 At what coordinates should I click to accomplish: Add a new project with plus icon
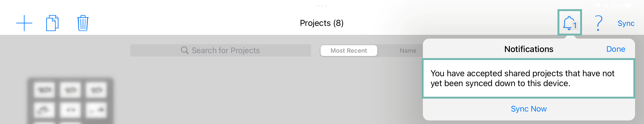[24, 23]
